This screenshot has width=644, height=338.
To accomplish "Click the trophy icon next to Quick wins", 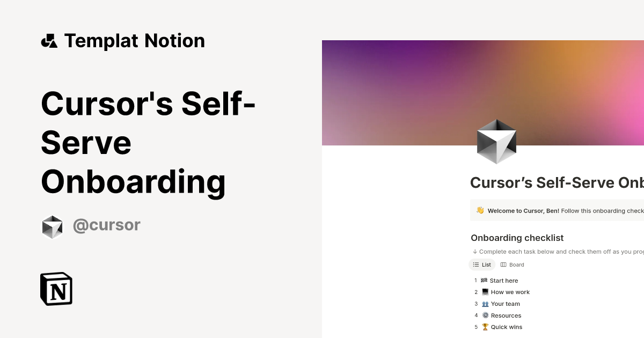I will 485,327.
